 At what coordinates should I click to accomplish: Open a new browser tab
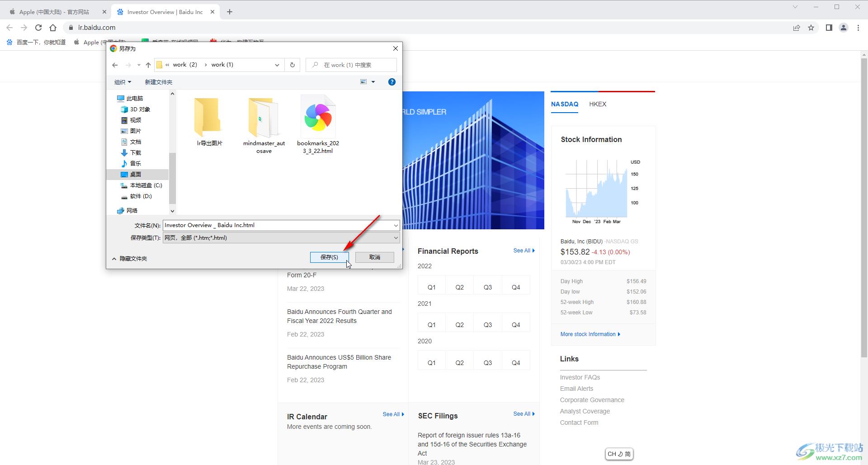[x=230, y=12]
